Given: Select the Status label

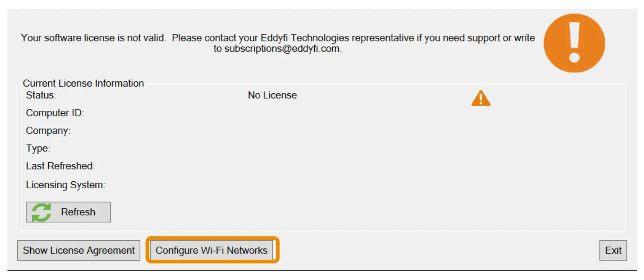Looking at the screenshot, I should [x=41, y=95].
